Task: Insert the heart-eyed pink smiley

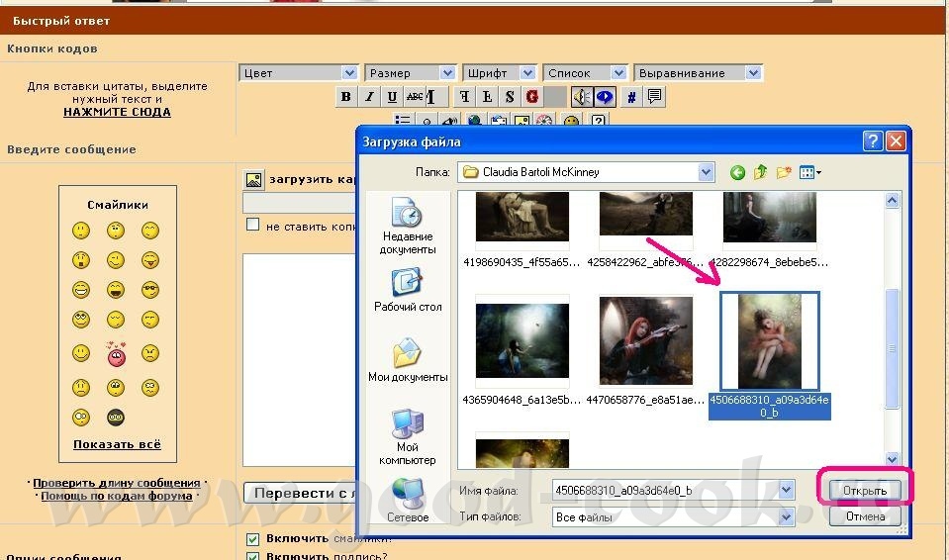Action: (116, 355)
